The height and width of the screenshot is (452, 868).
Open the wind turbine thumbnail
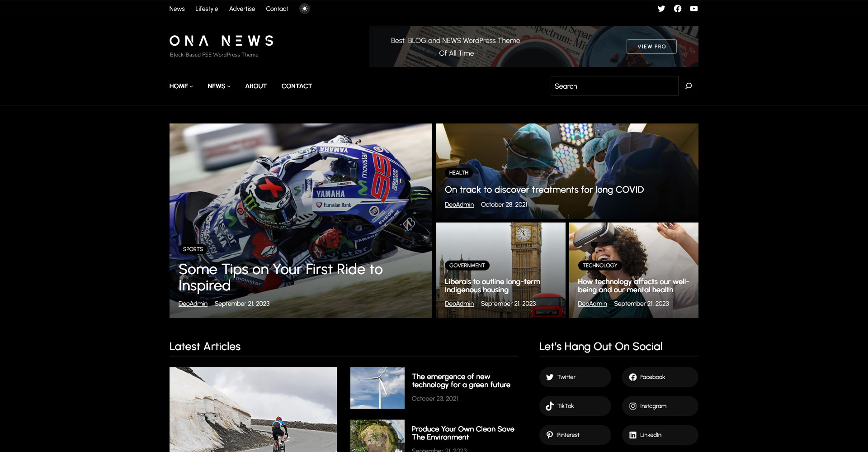click(377, 388)
